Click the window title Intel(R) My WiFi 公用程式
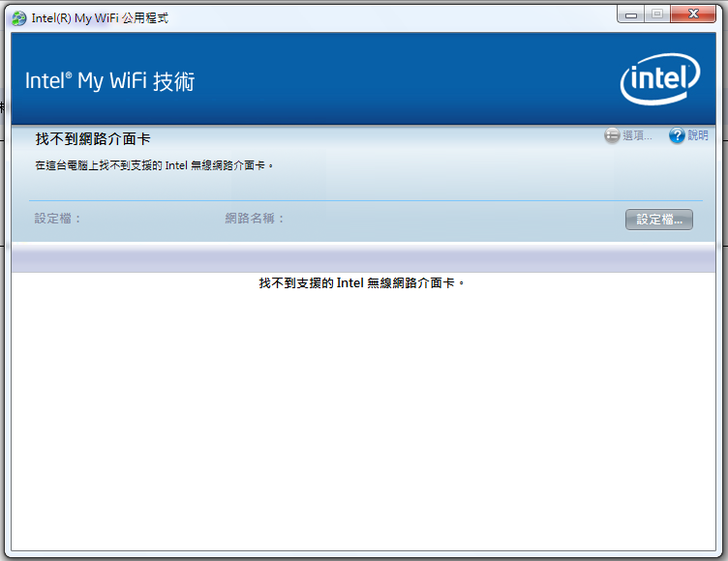 [100, 18]
